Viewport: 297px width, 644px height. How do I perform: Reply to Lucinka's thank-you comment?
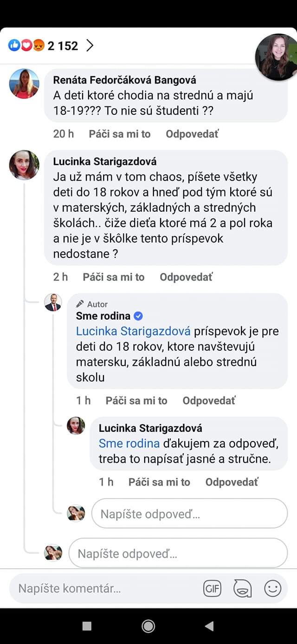(232, 482)
